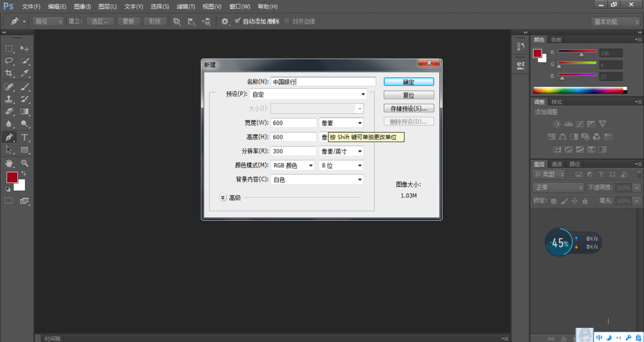Toggle the type layer filter
This screenshot has width=644, height=342.
pos(601,174)
